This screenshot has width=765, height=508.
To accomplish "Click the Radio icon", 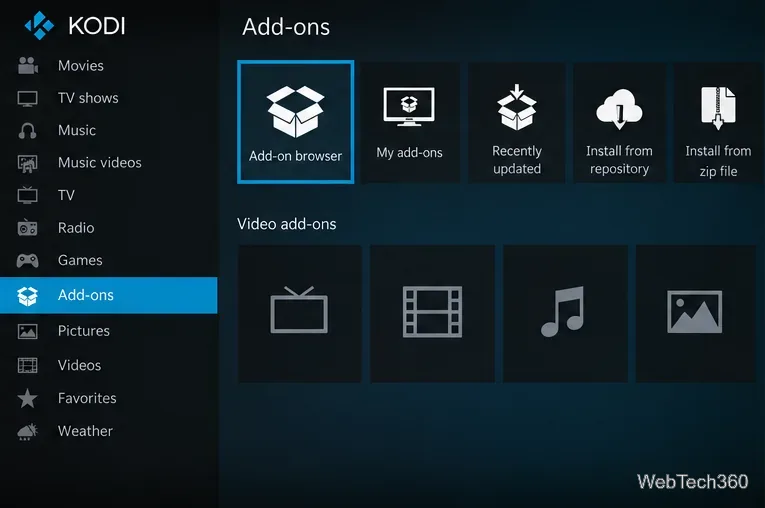I will pos(27,227).
